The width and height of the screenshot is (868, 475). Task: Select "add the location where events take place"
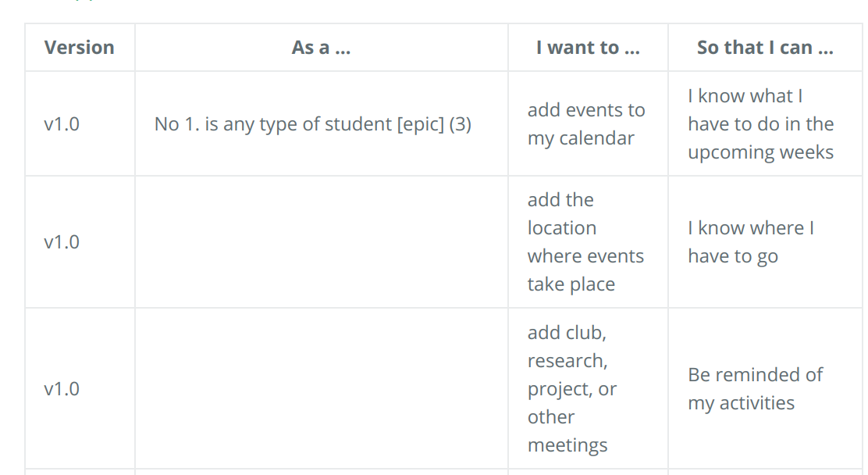(x=585, y=242)
